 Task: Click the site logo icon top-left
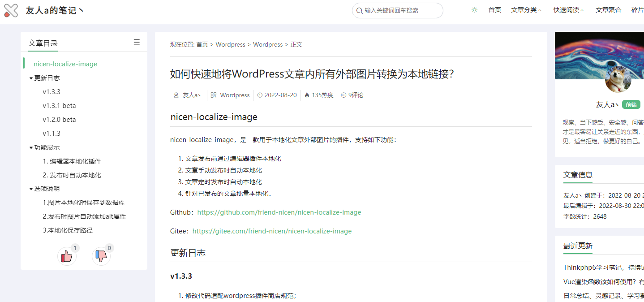(x=11, y=10)
